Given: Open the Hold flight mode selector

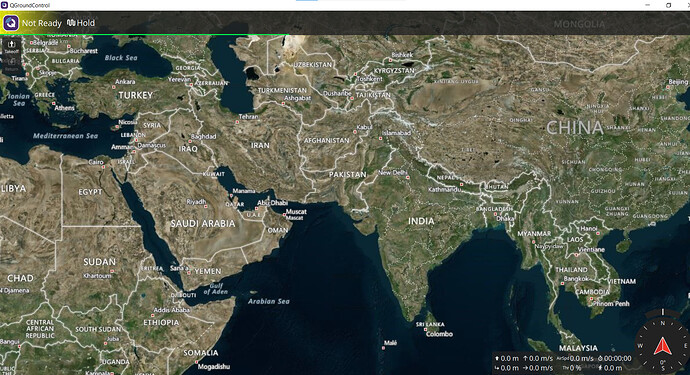Looking at the screenshot, I should pyautogui.click(x=81, y=23).
